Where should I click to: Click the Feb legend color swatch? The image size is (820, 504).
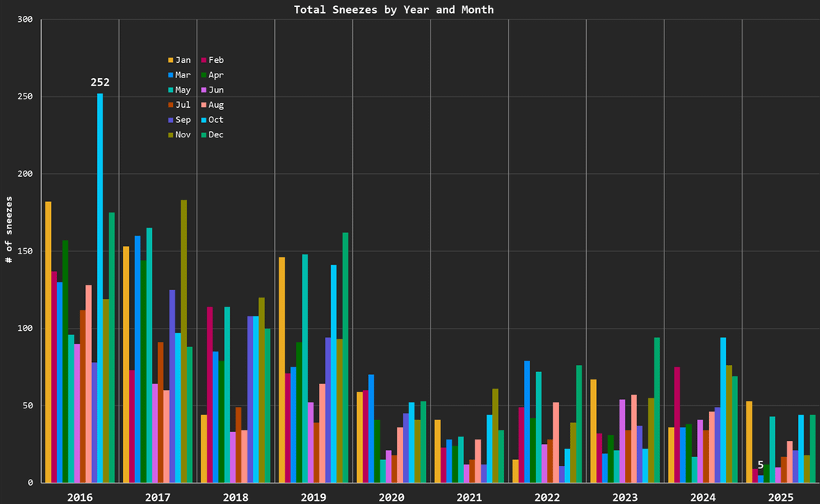[x=203, y=60]
